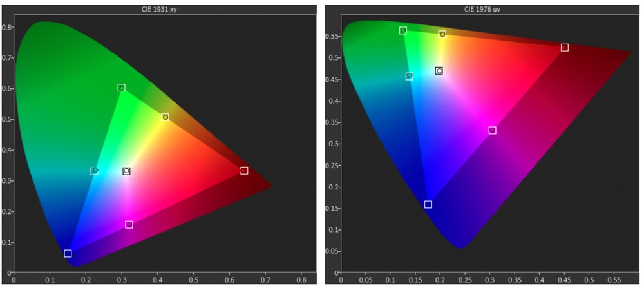Click '0.05' on the CIE 1976 vertical axis
This screenshot has width=644, height=288.
click(333, 251)
